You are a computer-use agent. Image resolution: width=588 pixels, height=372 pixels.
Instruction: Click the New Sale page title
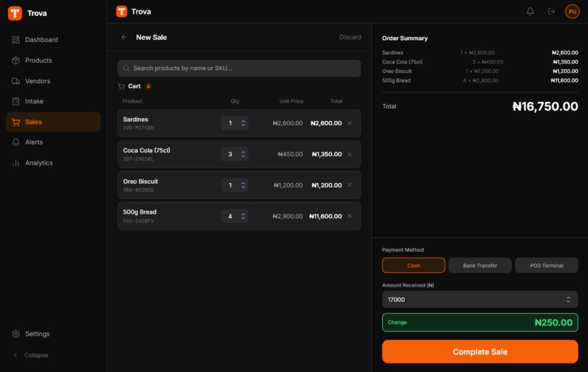tap(152, 37)
